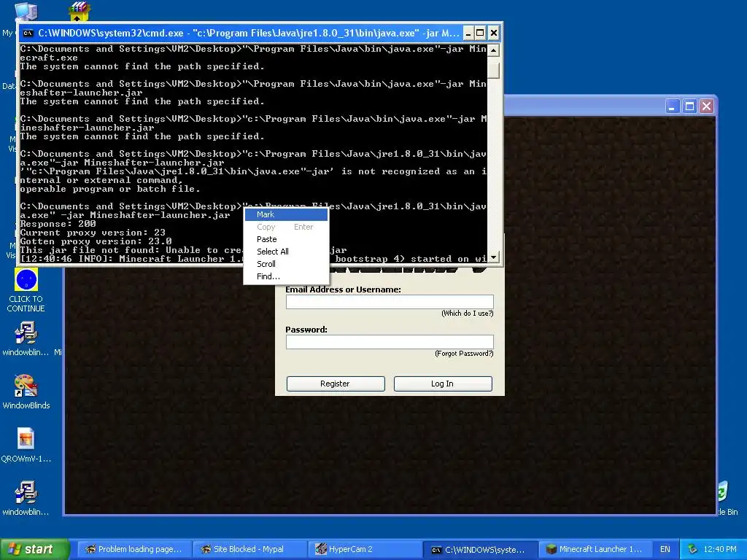Click the 'Response: 200' line in cmd

[58, 224]
